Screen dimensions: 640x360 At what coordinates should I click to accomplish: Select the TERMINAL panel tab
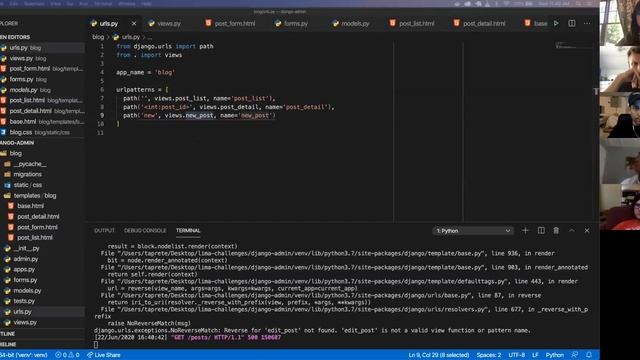188,231
